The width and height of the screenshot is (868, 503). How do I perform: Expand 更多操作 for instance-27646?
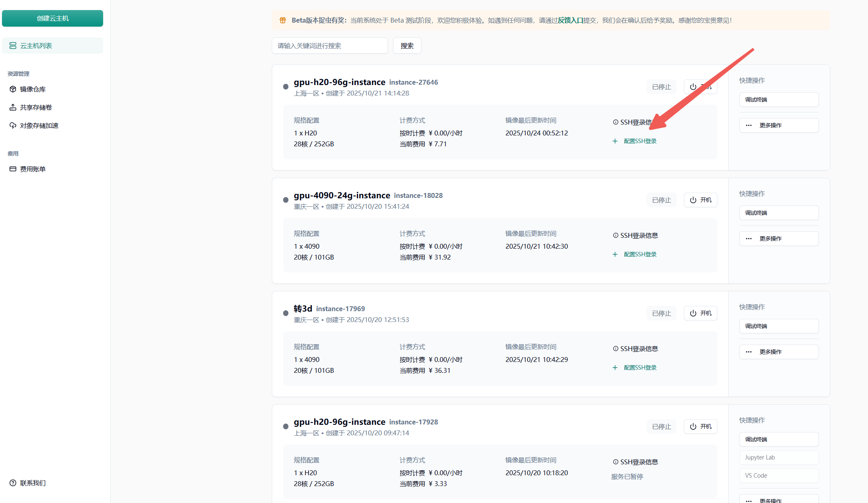tap(779, 125)
